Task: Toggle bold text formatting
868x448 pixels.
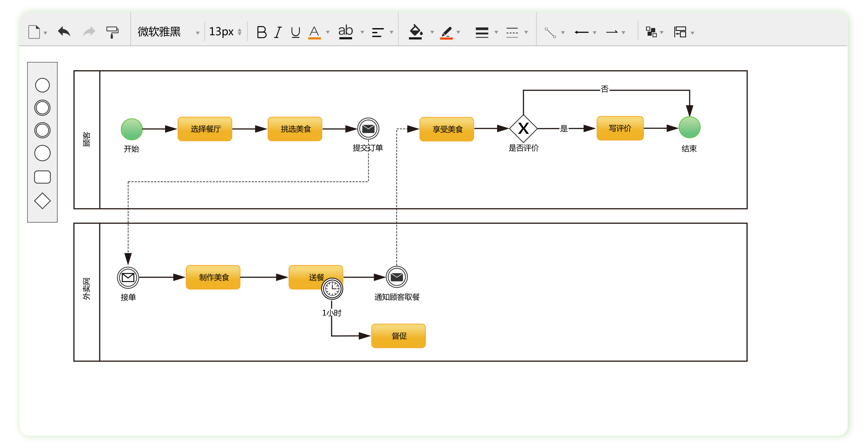Action: (261, 32)
